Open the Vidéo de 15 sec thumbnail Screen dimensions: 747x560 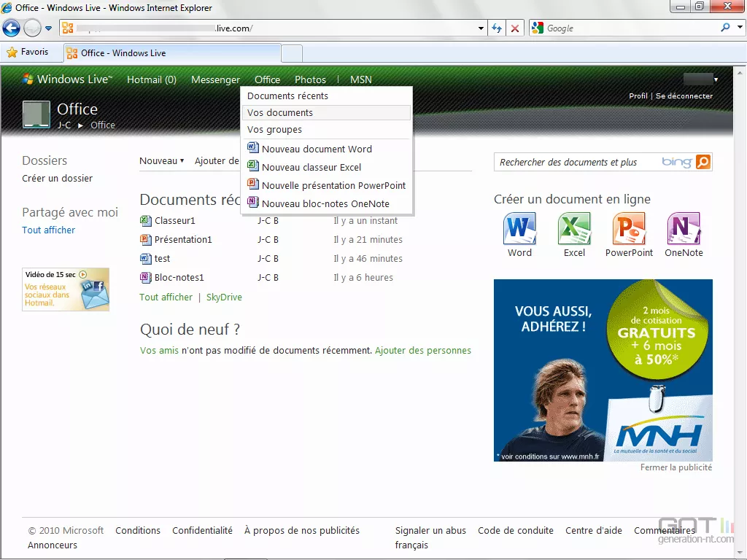66,289
